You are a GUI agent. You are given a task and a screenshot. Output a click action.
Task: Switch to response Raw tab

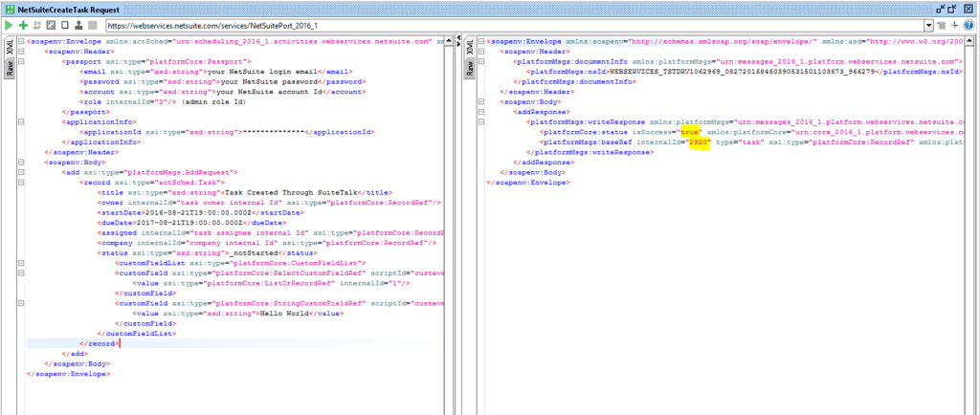coord(470,69)
